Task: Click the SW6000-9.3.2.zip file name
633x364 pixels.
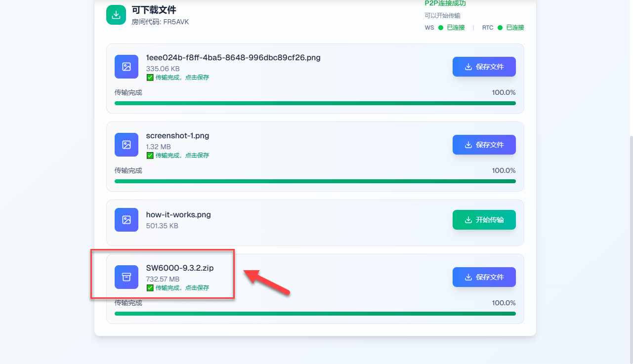Action: pos(180,268)
